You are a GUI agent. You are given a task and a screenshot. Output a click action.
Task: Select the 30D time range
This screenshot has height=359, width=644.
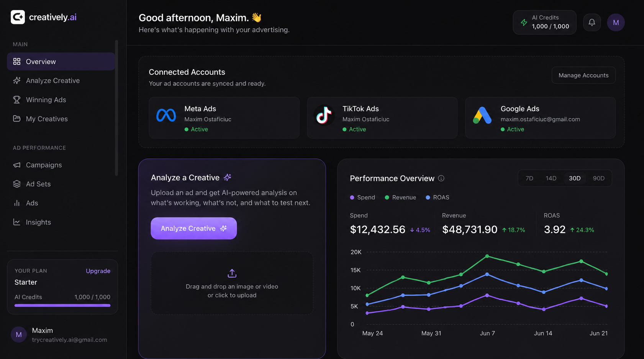[x=575, y=178]
